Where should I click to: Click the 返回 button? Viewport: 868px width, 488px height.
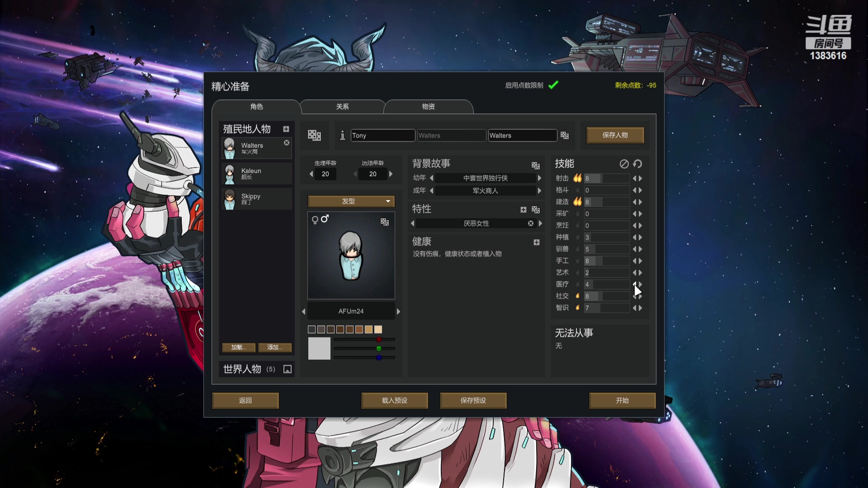tap(245, 400)
